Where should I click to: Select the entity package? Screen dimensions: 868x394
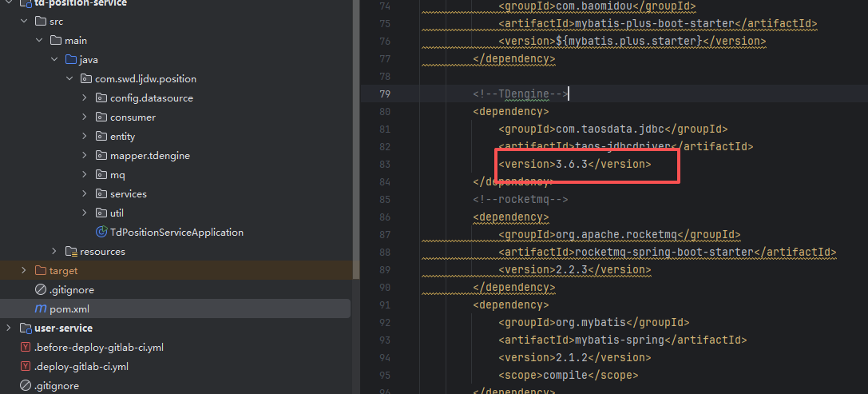122,137
